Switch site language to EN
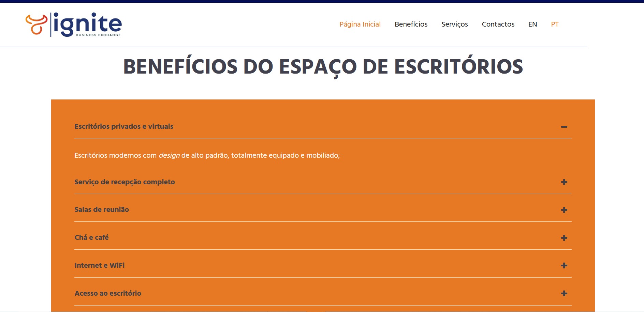 (532, 24)
